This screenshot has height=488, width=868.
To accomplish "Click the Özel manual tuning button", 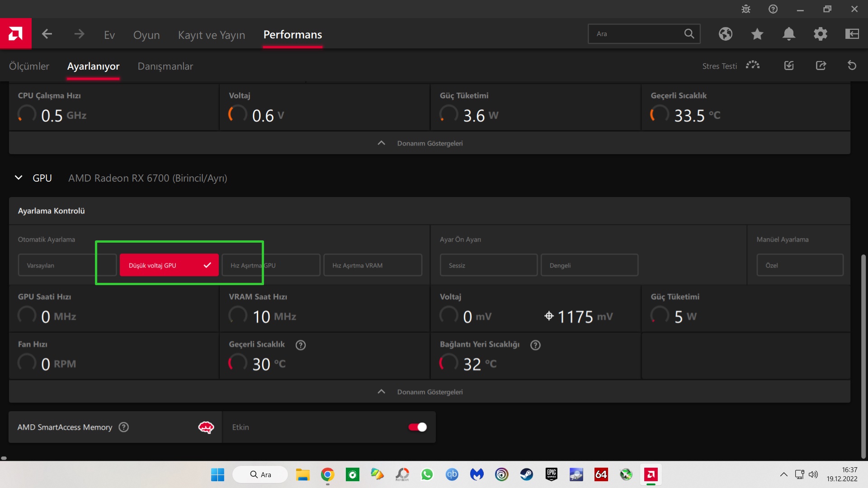I will (799, 265).
